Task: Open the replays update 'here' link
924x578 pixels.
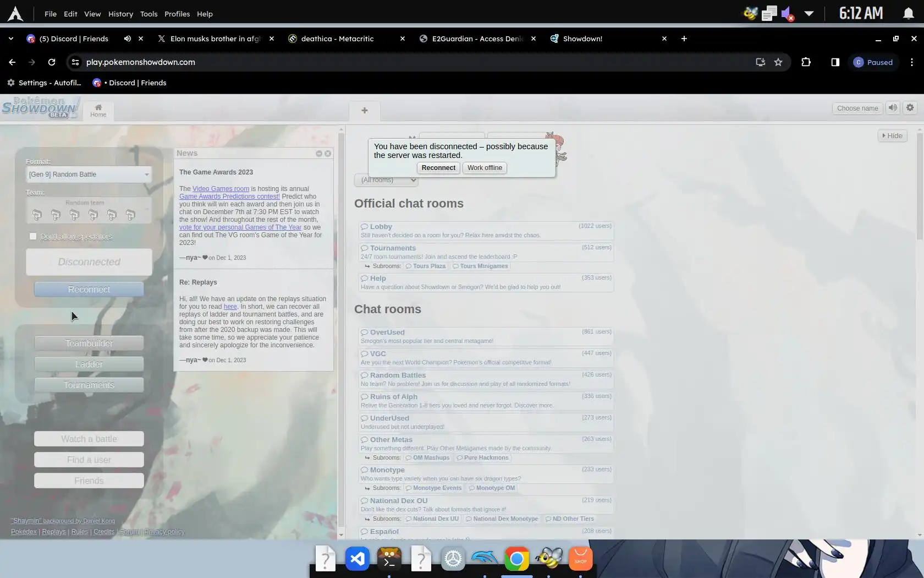Action: click(x=230, y=307)
